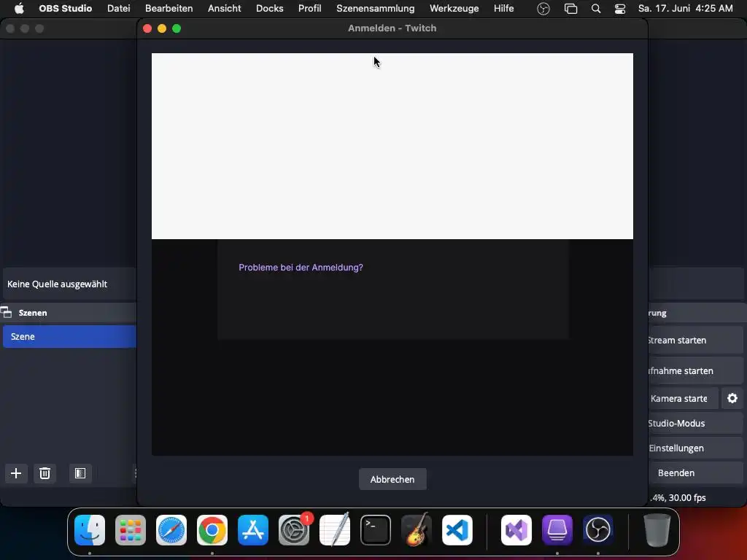This screenshot has height=560, width=747.
Task: Open Google Chrome from the Dock
Action: click(212, 530)
